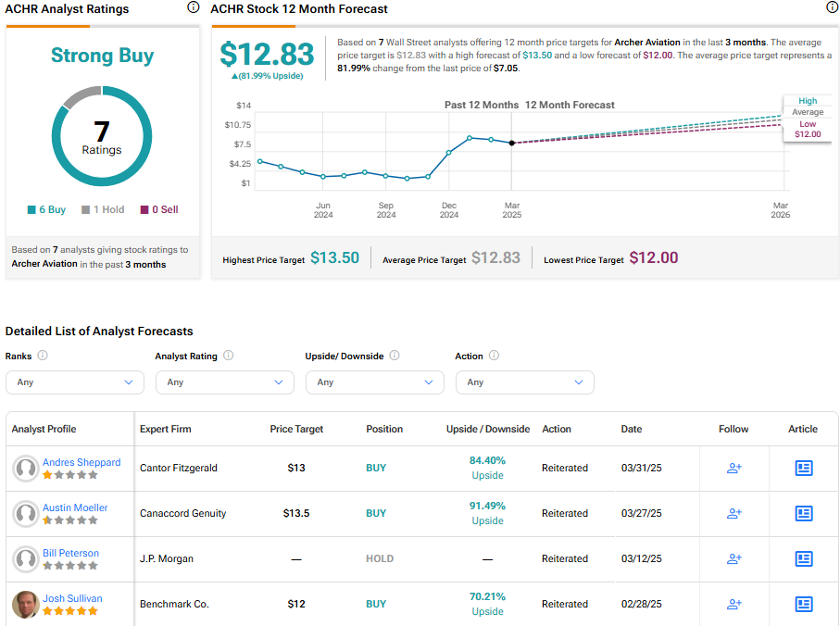
Task: Open Austin Moeller analyst profile link
Action: coord(75,507)
